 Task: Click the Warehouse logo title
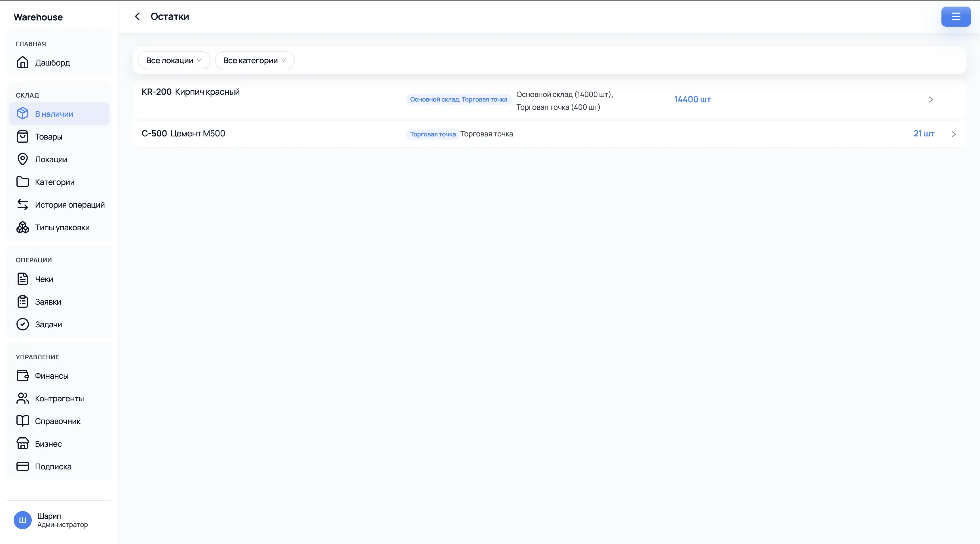point(38,17)
